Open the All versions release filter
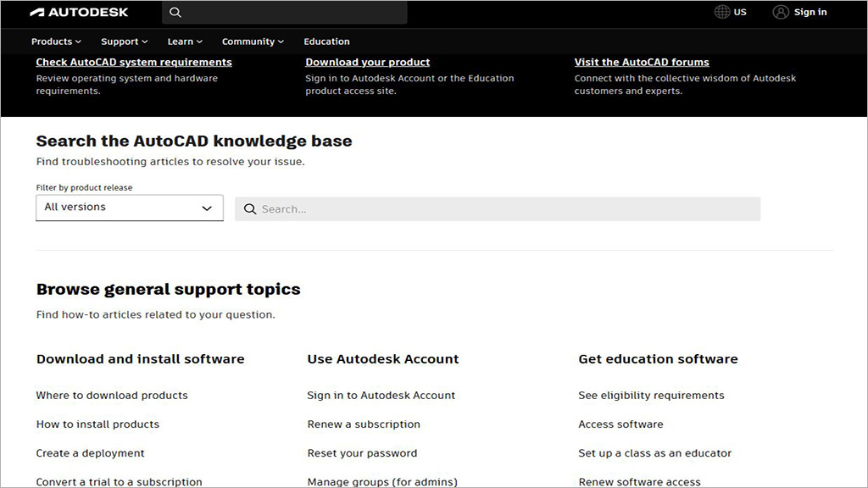The width and height of the screenshot is (868, 488). 129,208
